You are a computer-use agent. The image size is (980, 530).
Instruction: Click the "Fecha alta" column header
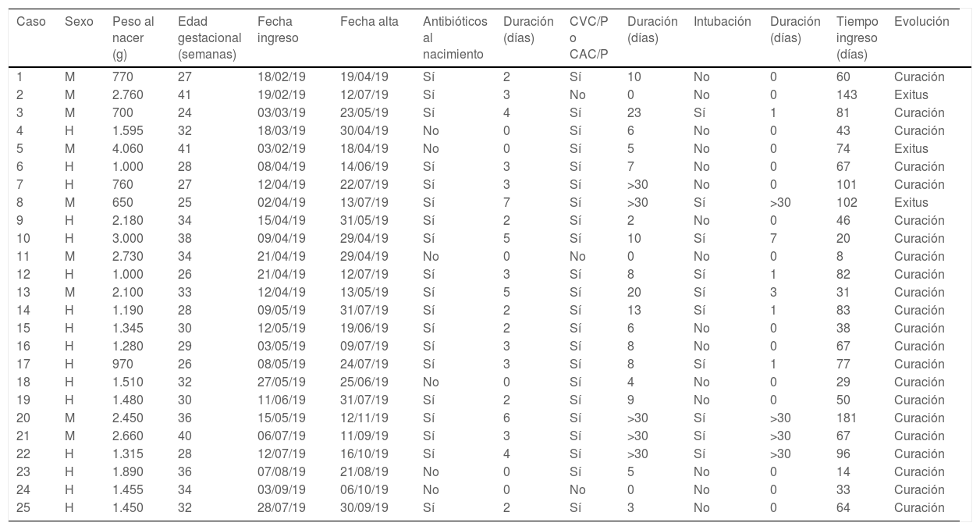click(x=369, y=22)
